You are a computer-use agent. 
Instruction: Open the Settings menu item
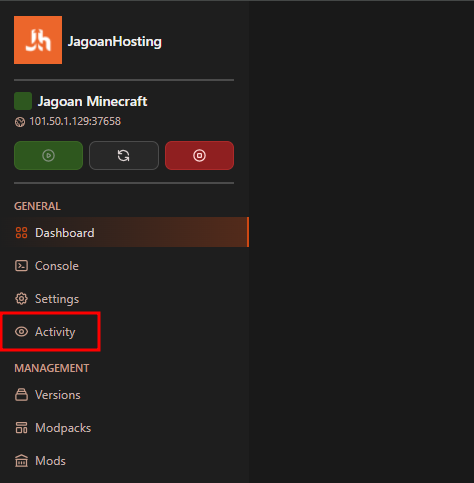124,299
